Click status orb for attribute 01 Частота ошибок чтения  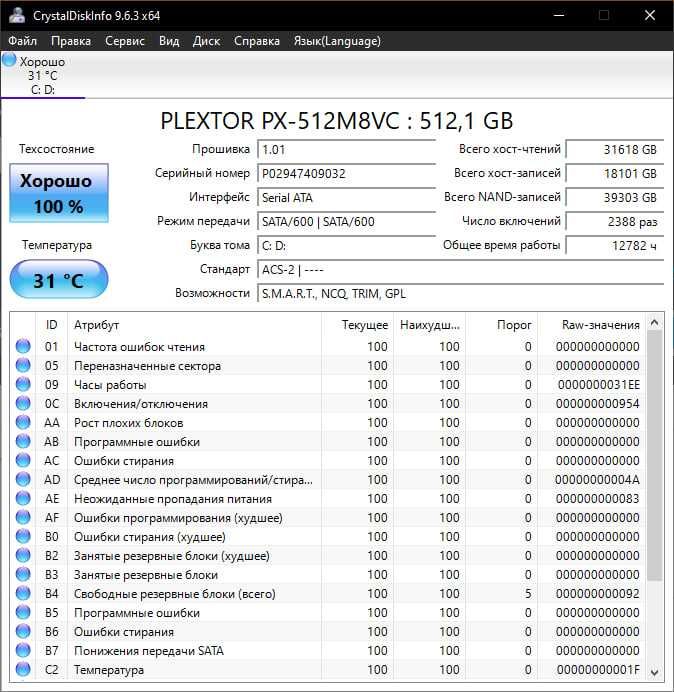coord(23,346)
